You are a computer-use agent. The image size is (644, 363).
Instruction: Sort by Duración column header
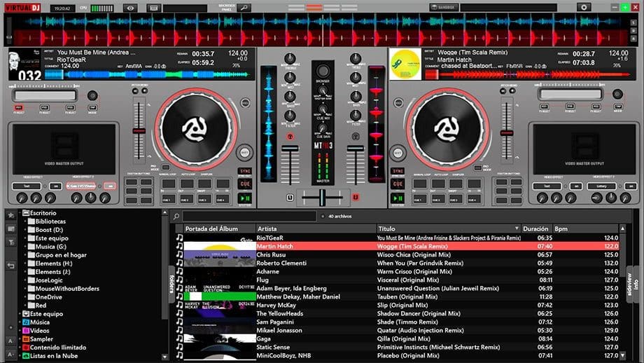click(536, 228)
